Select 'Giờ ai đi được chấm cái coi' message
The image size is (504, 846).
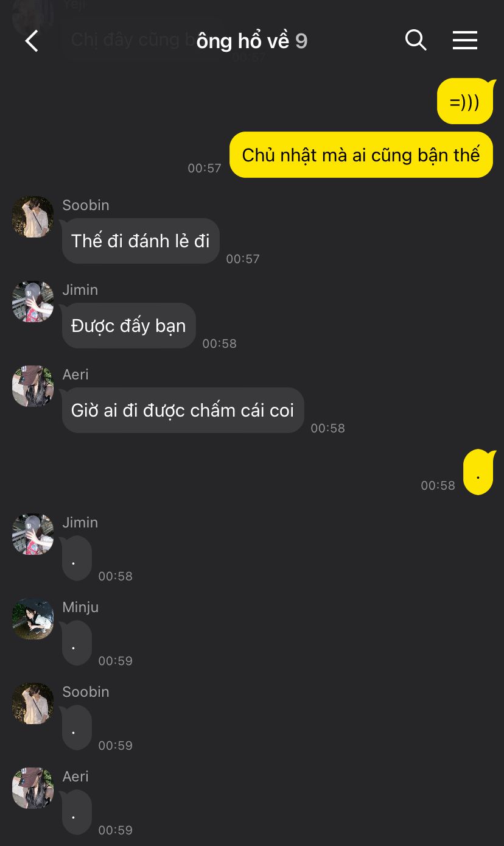pyautogui.click(x=183, y=411)
